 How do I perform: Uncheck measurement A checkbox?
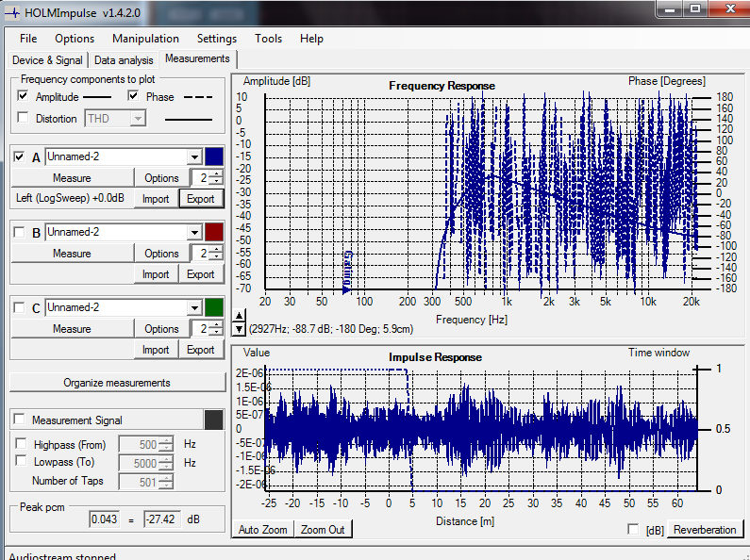(x=19, y=156)
